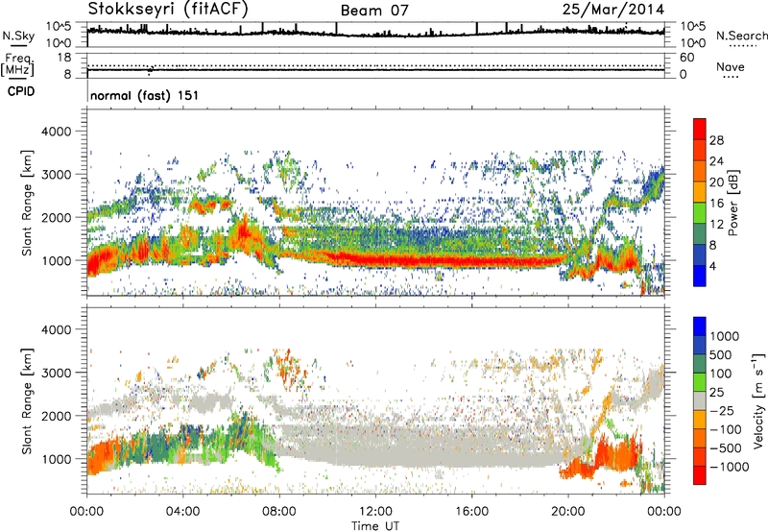Click the 'normal (fast) 151' text
This screenshot has width=768, height=532.
[145, 95]
